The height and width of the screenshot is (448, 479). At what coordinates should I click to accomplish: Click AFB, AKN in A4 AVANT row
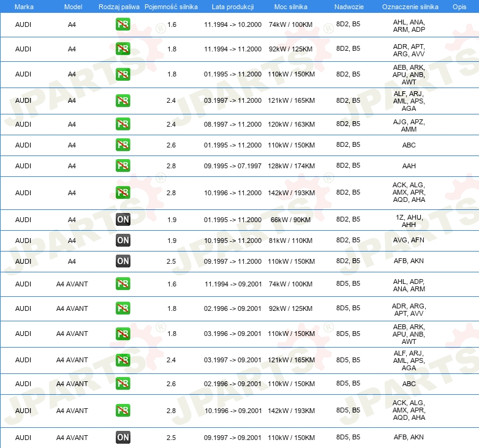[409, 438]
